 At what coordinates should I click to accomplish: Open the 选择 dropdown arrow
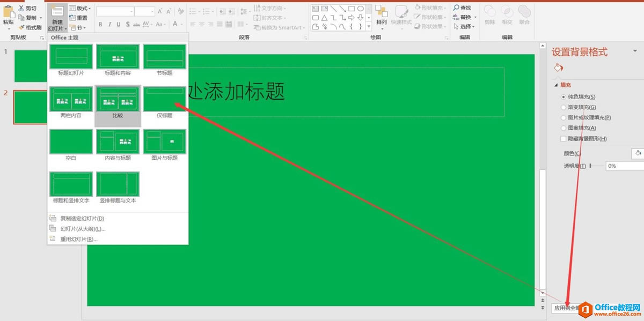pyautogui.click(x=474, y=27)
